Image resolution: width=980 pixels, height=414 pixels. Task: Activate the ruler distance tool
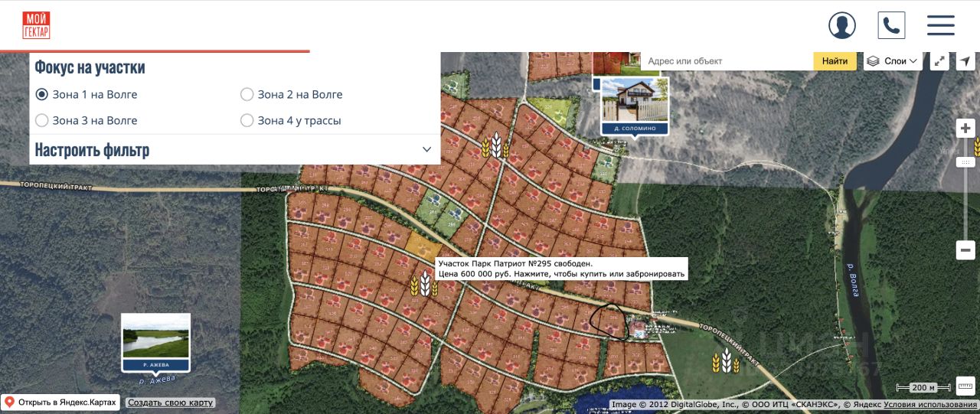(x=965, y=386)
